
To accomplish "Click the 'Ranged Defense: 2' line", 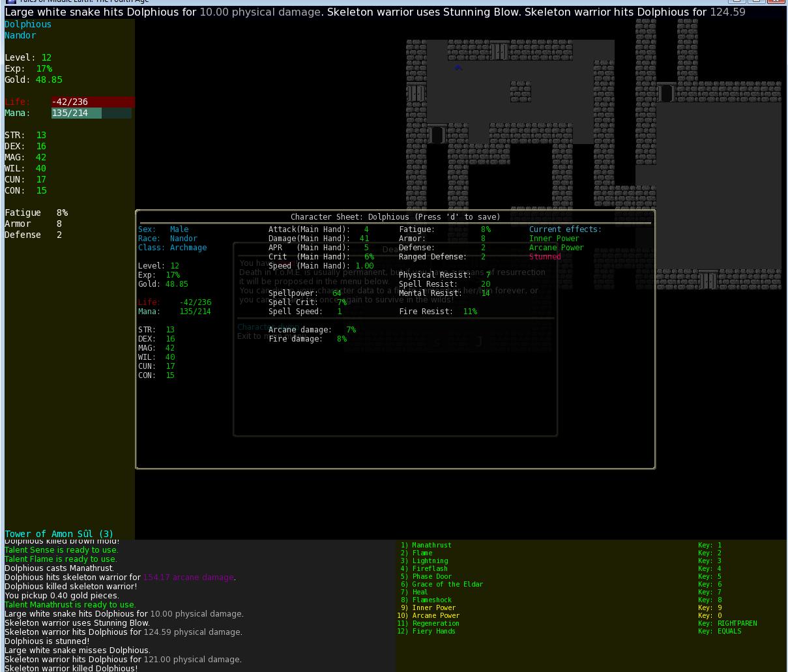I will [443, 257].
